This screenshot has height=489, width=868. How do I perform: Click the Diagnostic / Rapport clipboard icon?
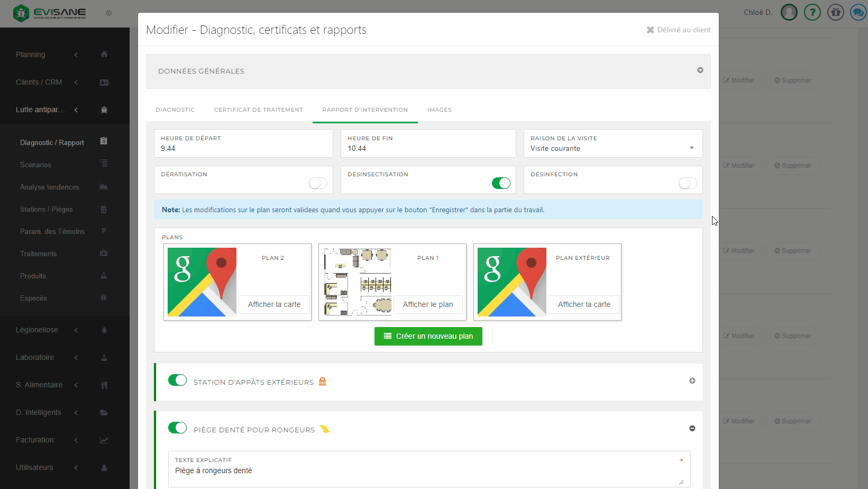(104, 141)
